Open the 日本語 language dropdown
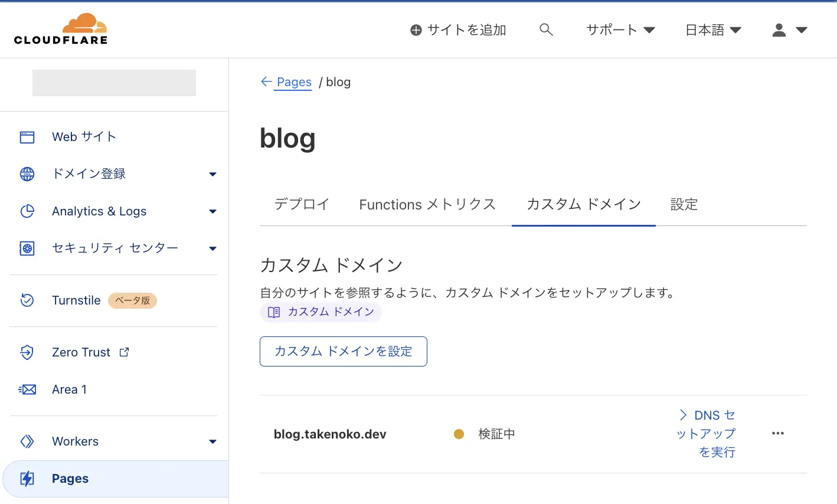Screen dimensions: 837x504 (712, 30)
